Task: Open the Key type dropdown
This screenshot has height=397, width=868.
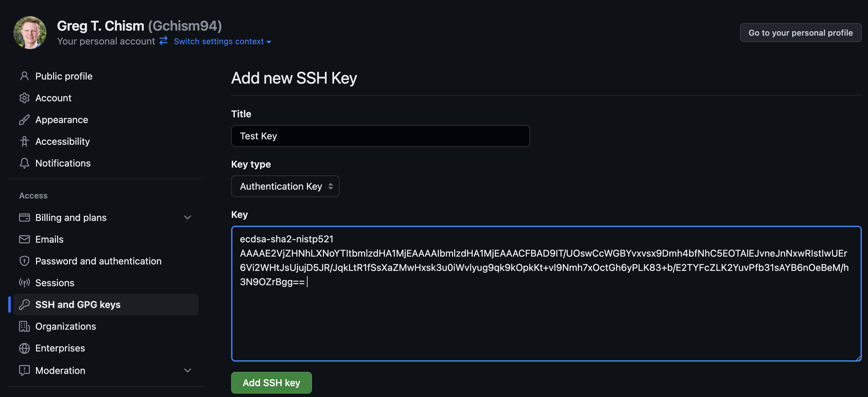Action: coord(285,186)
